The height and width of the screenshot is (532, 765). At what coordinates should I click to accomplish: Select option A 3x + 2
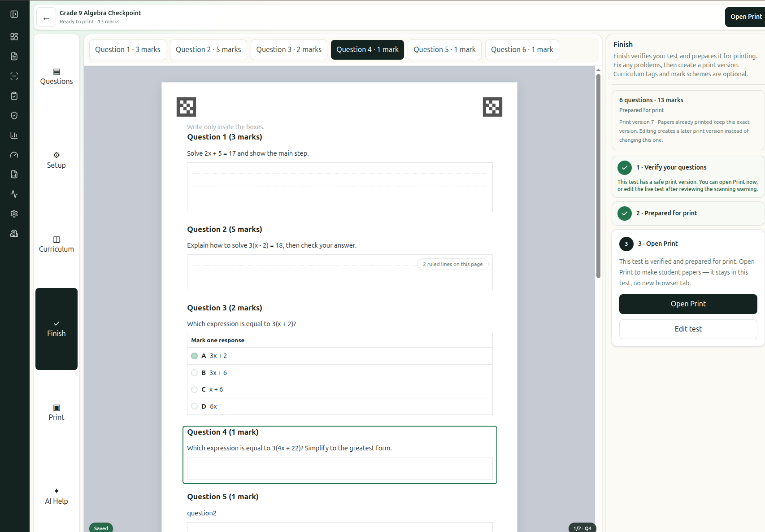point(339,356)
